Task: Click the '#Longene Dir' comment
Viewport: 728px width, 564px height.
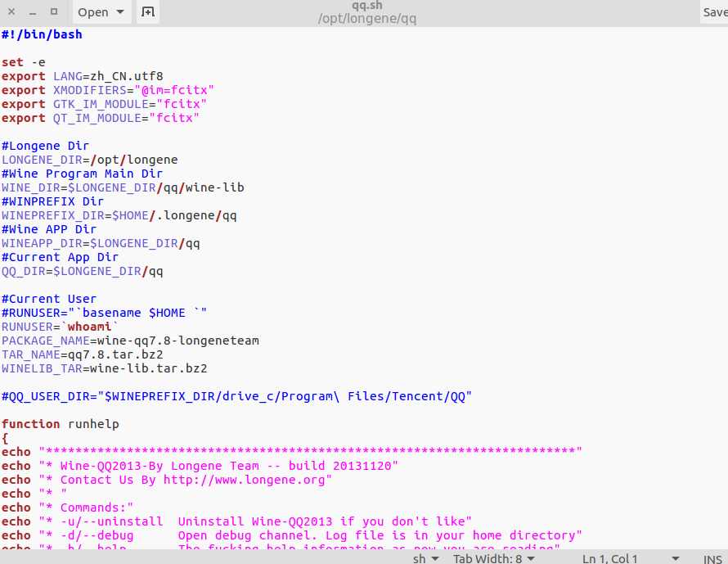Action: click(x=46, y=146)
